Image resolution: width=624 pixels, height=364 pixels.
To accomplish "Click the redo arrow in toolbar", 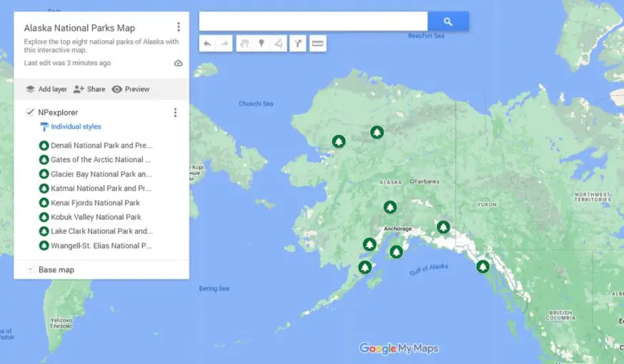I will pos(225,44).
